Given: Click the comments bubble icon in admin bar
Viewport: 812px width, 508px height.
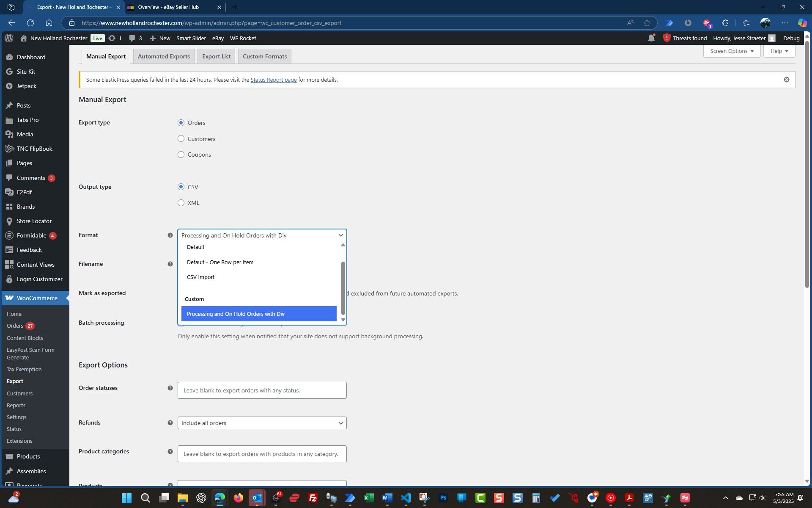Looking at the screenshot, I should 132,38.
